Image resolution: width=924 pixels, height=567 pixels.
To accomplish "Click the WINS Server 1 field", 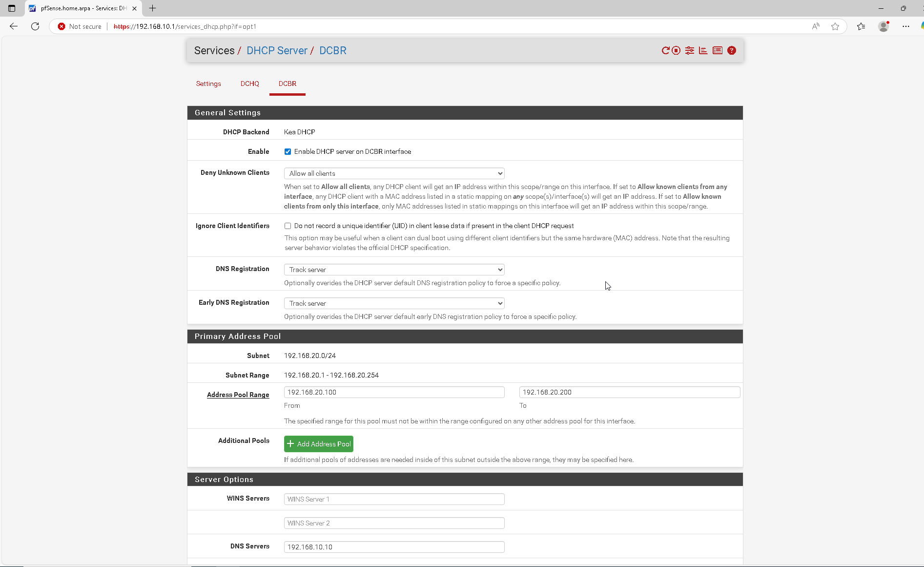I will pos(394,499).
